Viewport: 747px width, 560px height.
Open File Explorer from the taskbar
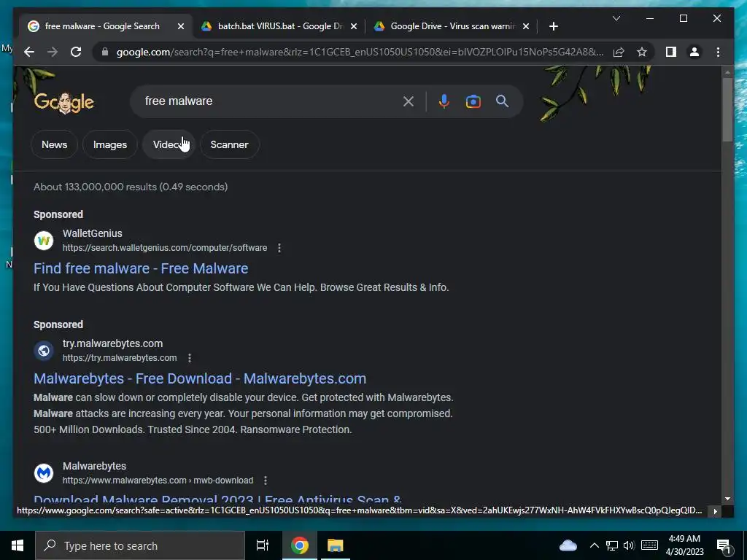point(336,545)
